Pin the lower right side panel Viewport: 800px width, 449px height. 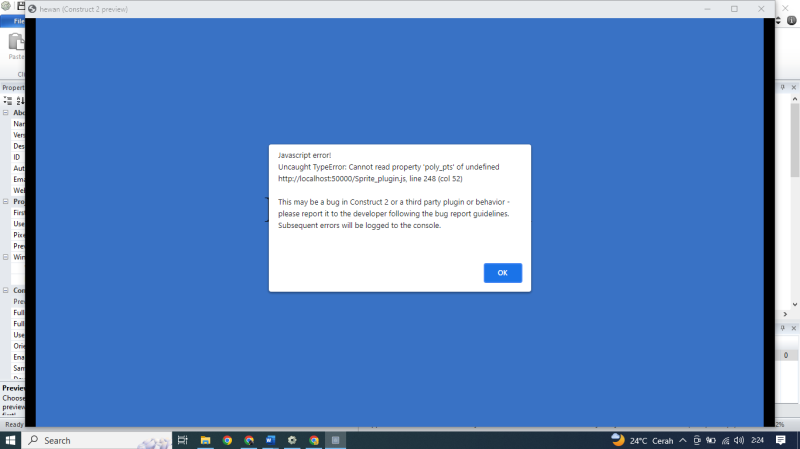783,328
